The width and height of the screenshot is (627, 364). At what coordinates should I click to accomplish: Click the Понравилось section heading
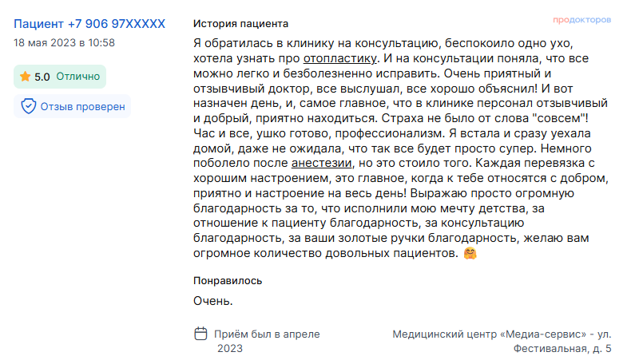click(x=228, y=281)
